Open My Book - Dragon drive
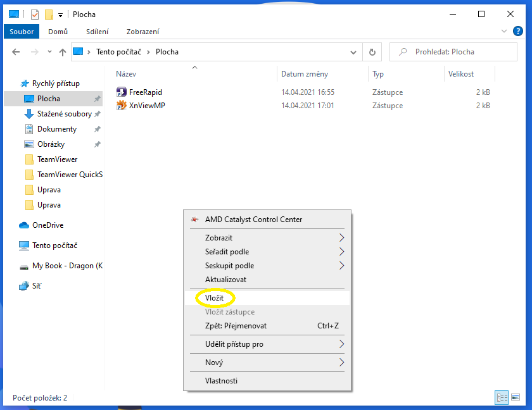This screenshot has width=532, height=410. tap(67, 266)
